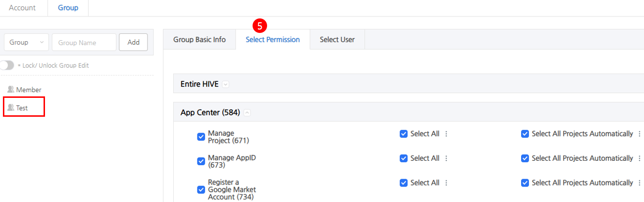Collapse the App Center (584) section
The height and width of the screenshot is (202, 644).
[x=247, y=113]
